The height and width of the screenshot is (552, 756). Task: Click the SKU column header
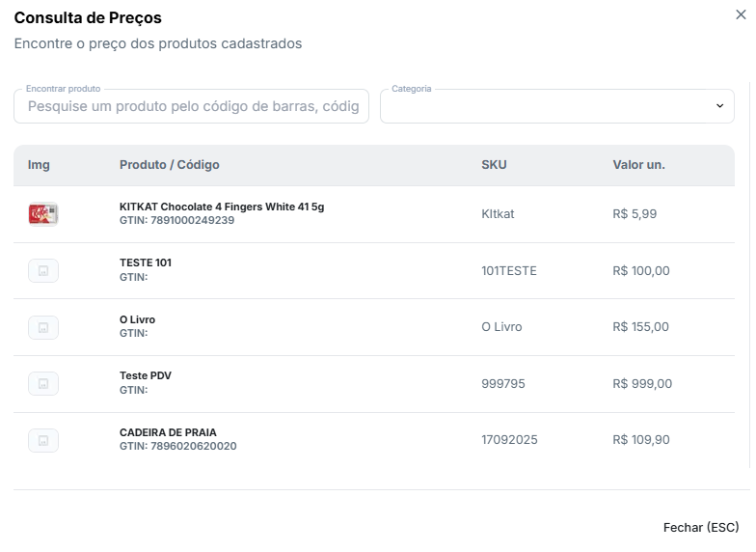(x=494, y=165)
